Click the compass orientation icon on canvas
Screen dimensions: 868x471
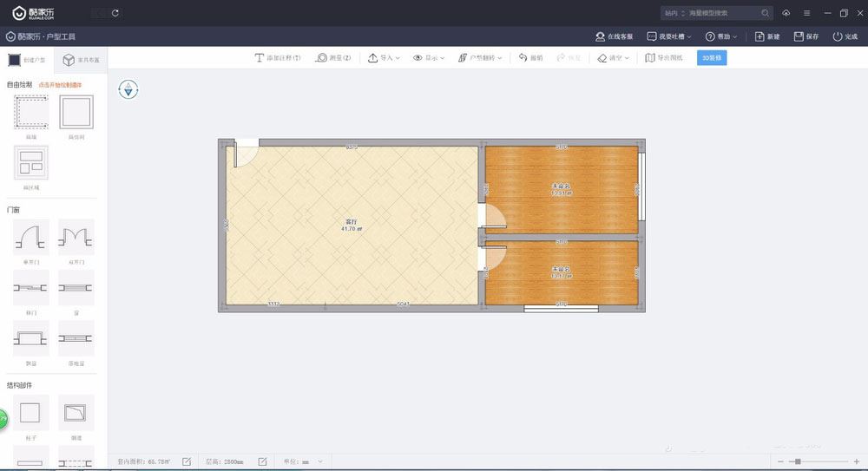click(128, 88)
